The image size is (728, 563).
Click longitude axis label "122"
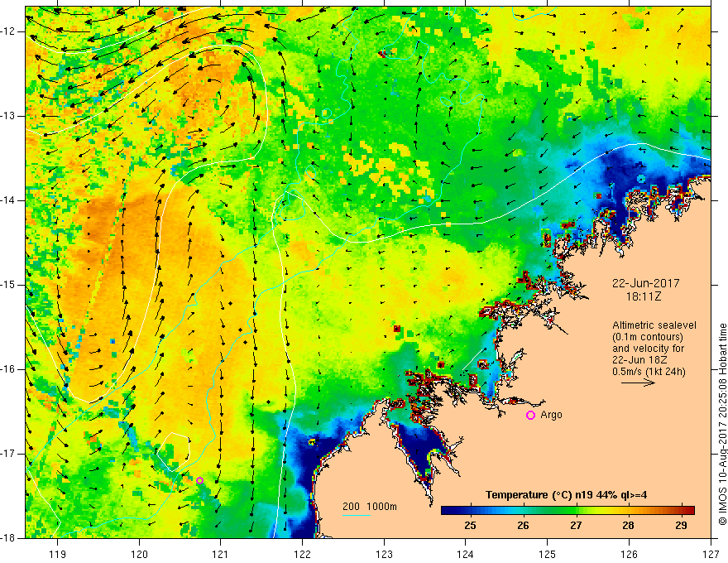pyautogui.click(x=302, y=554)
